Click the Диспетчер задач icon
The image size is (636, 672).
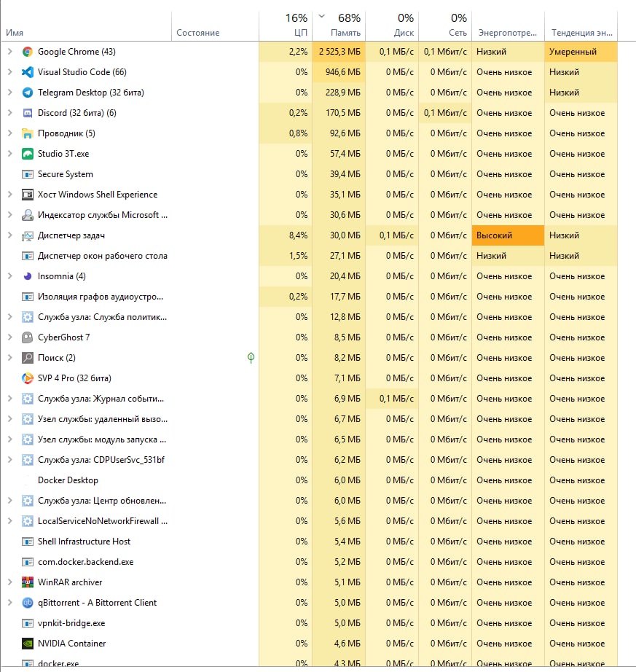point(28,235)
